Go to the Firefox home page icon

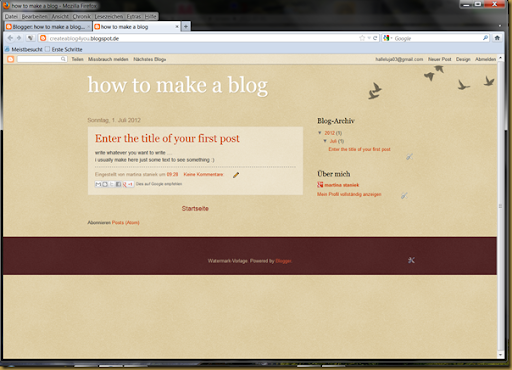[497, 38]
